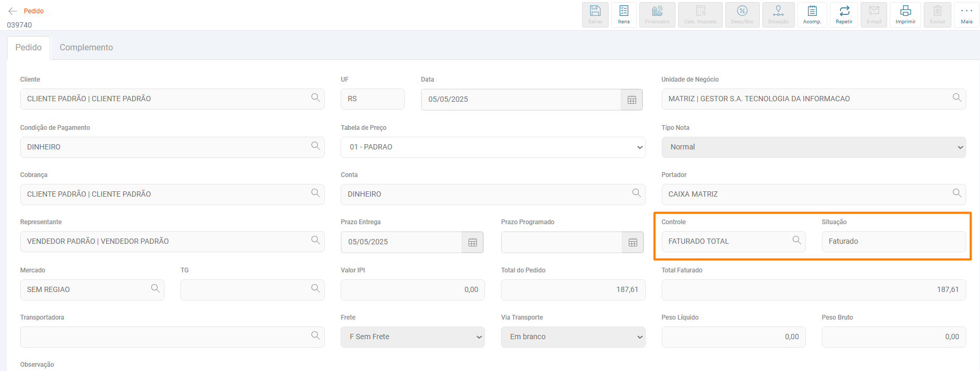Switch to the Complemento tab
This screenshot has width=980, height=371.
pos(86,48)
